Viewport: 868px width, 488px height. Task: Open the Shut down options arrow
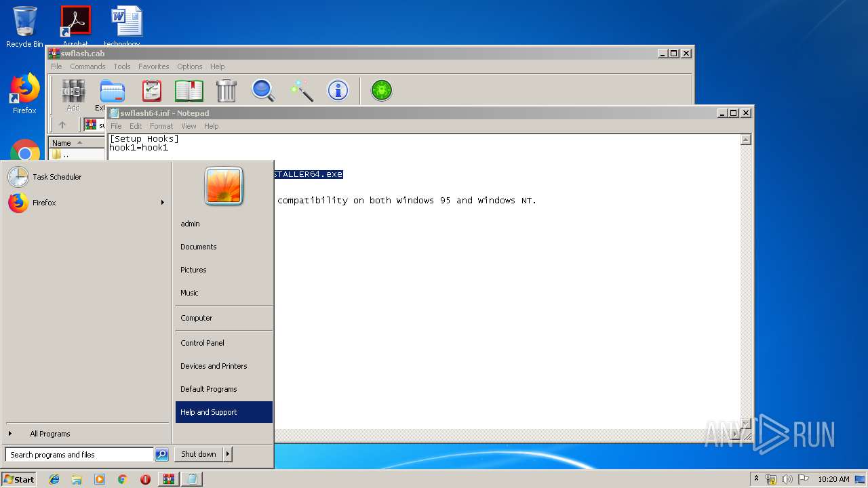[228, 454]
